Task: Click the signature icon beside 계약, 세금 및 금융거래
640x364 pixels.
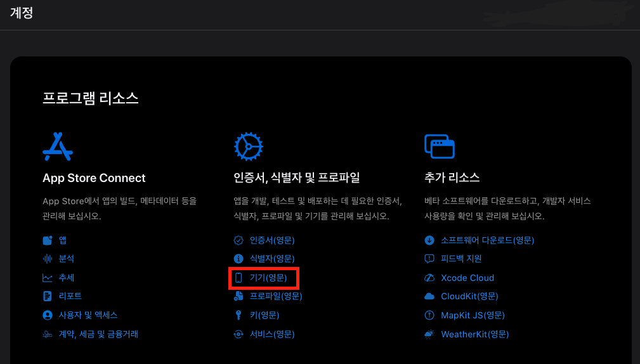Action: (48, 334)
